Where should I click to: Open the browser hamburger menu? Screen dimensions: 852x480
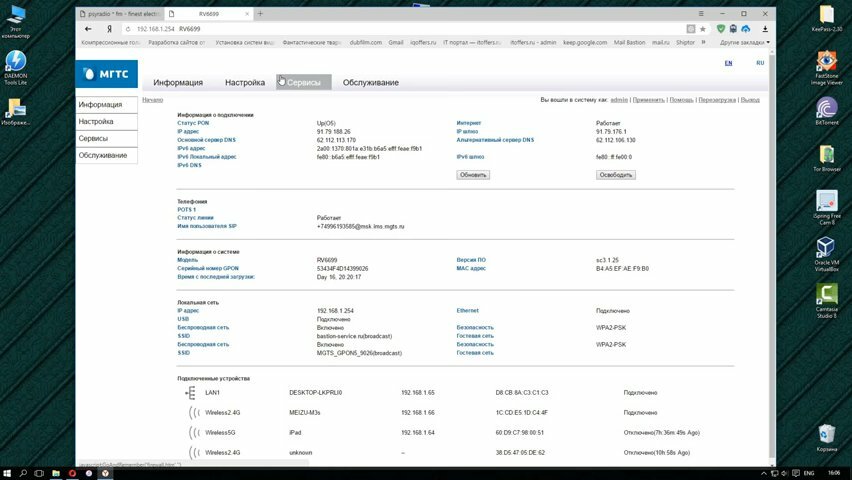[x=701, y=14]
